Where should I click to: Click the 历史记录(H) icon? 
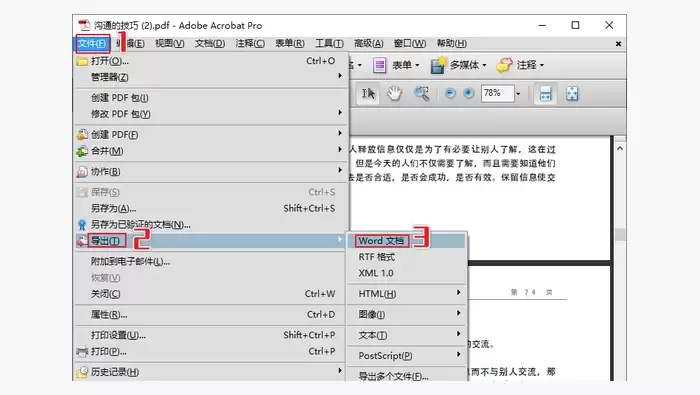coord(82,372)
